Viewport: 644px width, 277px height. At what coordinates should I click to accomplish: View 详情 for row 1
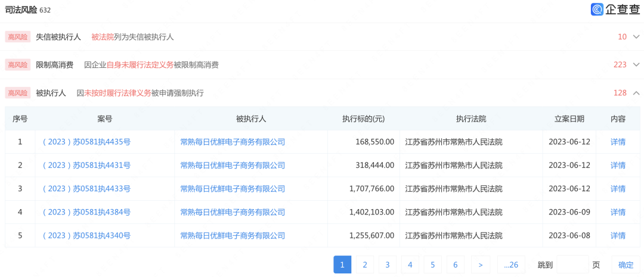(x=618, y=142)
